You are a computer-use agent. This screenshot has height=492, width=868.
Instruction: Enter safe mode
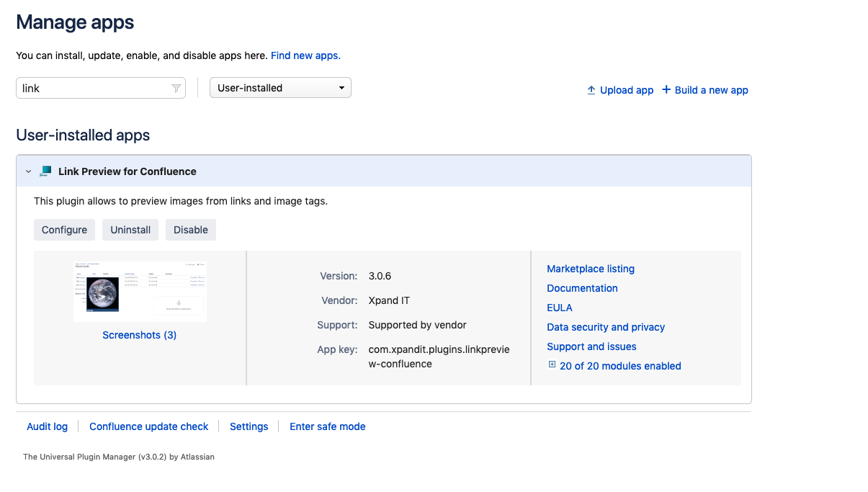coord(327,426)
